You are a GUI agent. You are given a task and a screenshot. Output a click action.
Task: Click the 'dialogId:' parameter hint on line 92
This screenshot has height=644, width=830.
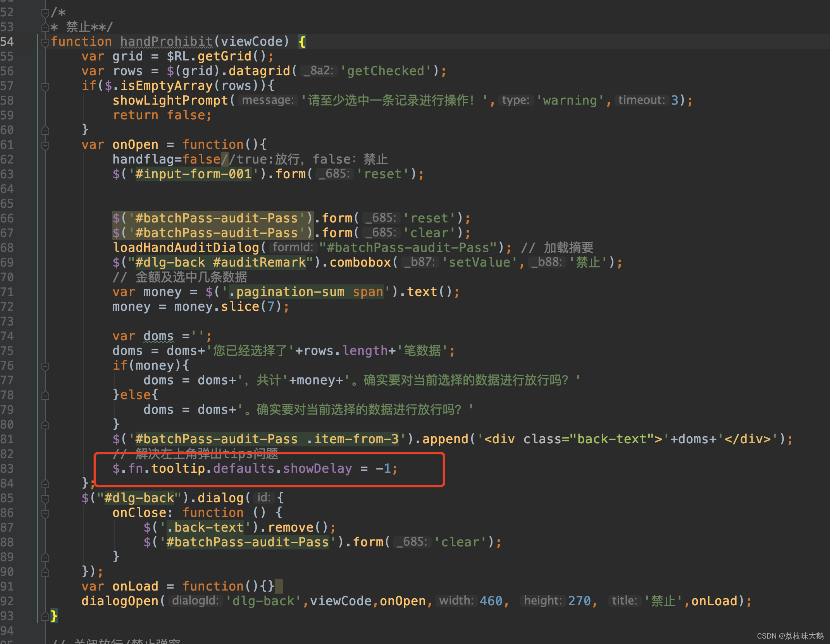point(196,601)
